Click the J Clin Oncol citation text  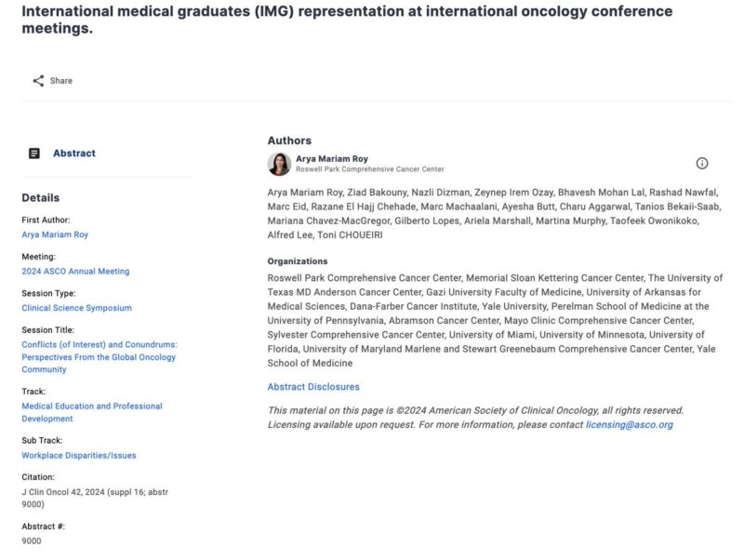coord(95,498)
